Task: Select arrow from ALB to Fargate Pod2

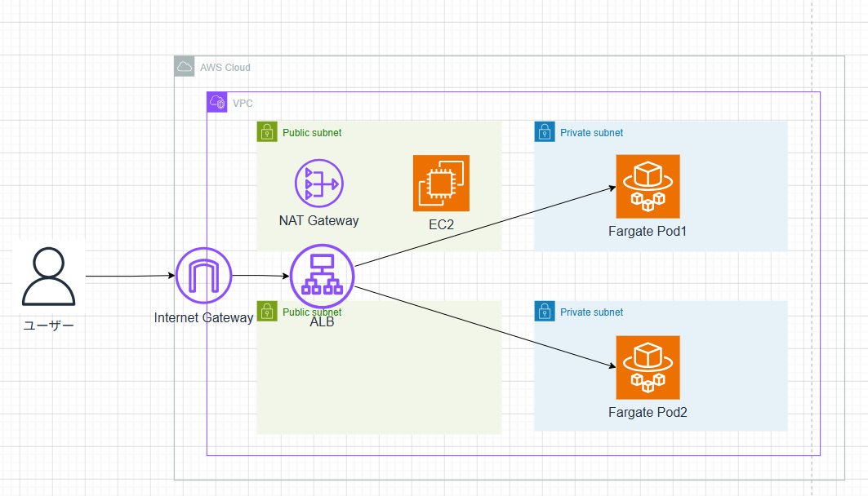Action: pos(486,327)
